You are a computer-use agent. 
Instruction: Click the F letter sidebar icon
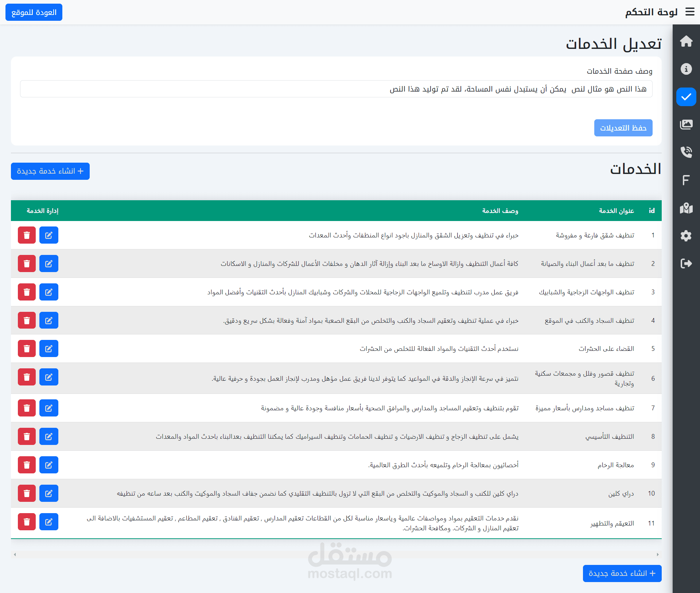[686, 180]
